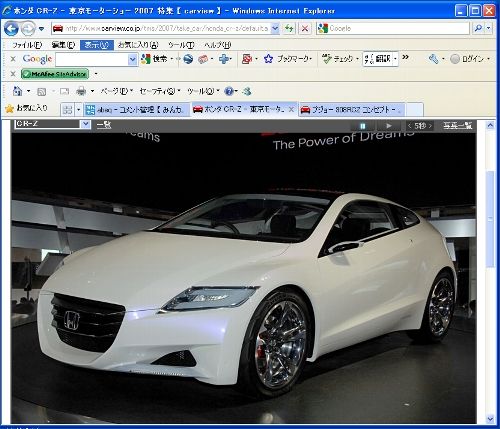Click the Print icon on the command bar
The height and width of the screenshot is (429, 500).
click(x=81, y=91)
